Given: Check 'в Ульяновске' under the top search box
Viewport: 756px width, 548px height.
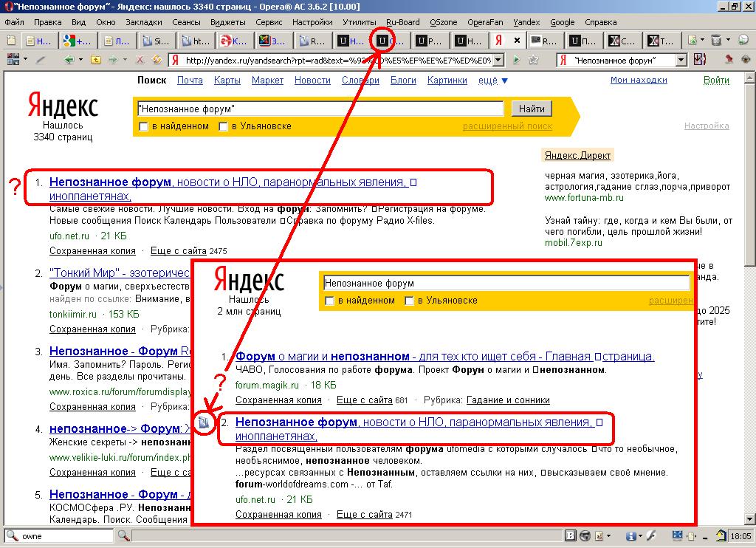Looking at the screenshot, I should tap(224, 126).
